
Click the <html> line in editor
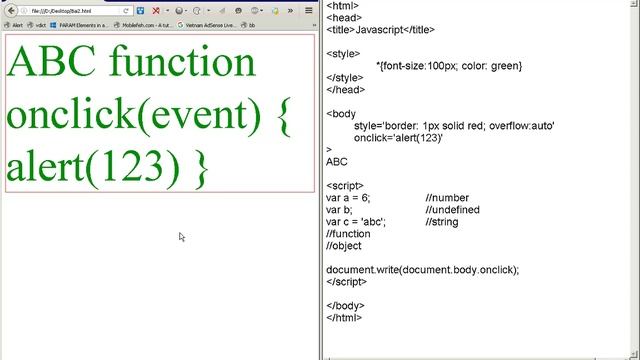[342, 6]
